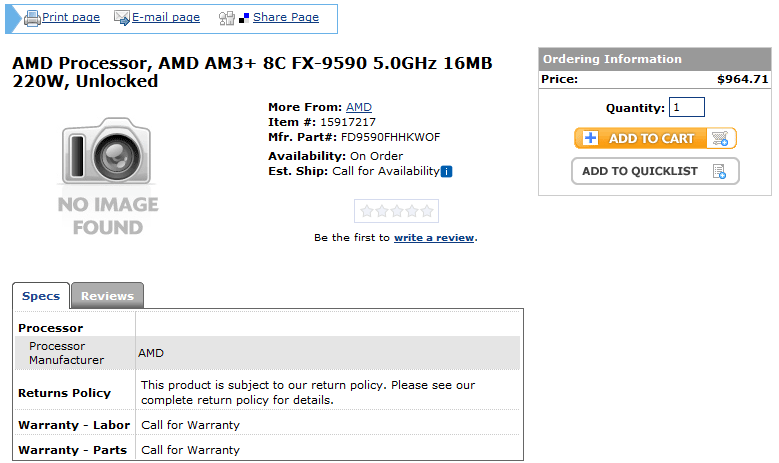Open the Reviews tab
Screen dimensions: 779x463
pyautogui.click(x=107, y=296)
